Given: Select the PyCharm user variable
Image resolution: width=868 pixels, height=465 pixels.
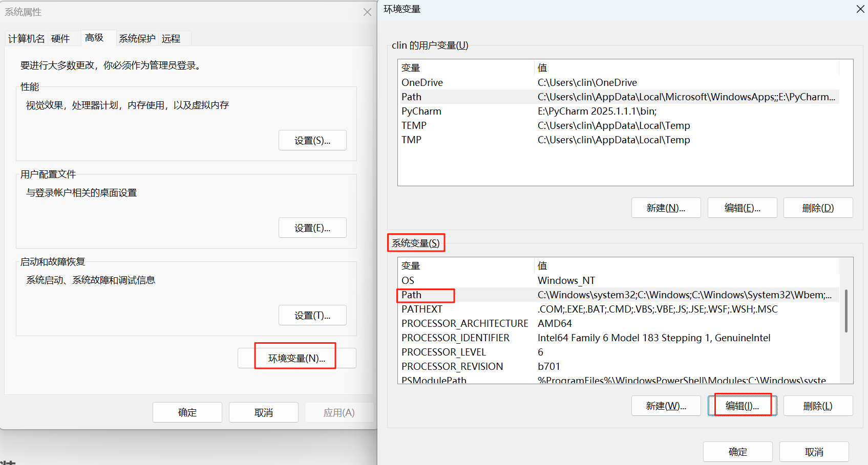Looking at the screenshot, I should [x=619, y=111].
